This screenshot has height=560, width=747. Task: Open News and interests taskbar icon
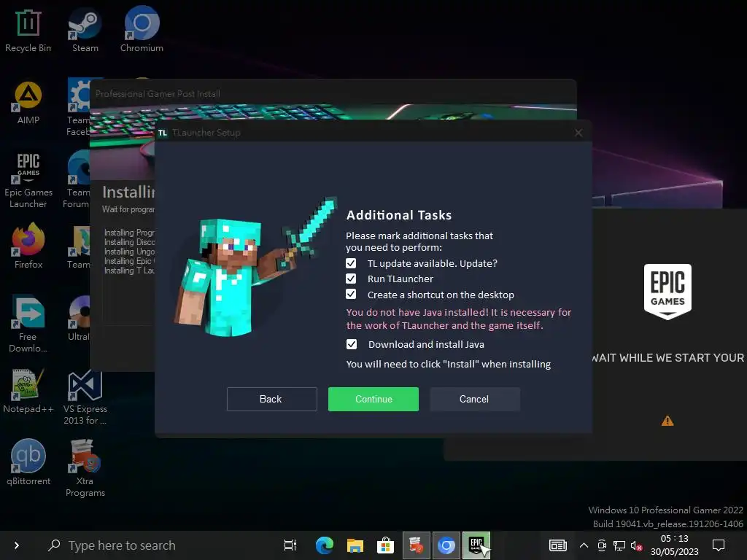pyautogui.click(x=558, y=545)
